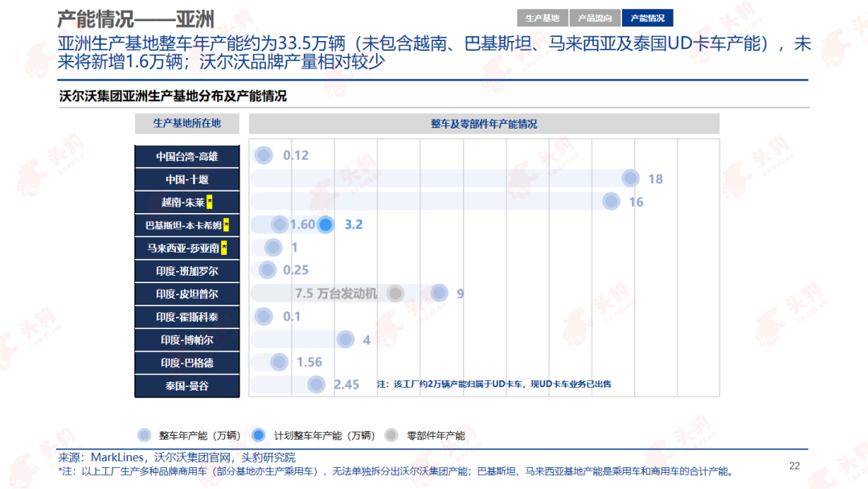Click the yellow asterisk beside 马来西亚-莎亚南
The height and width of the screenshot is (489, 868).
[x=223, y=248]
